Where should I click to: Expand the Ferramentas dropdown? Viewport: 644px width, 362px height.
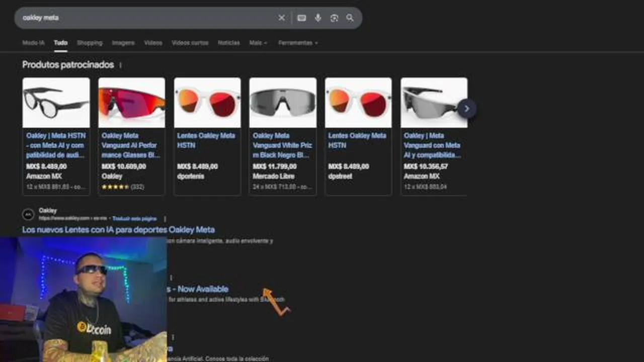click(x=298, y=43)
